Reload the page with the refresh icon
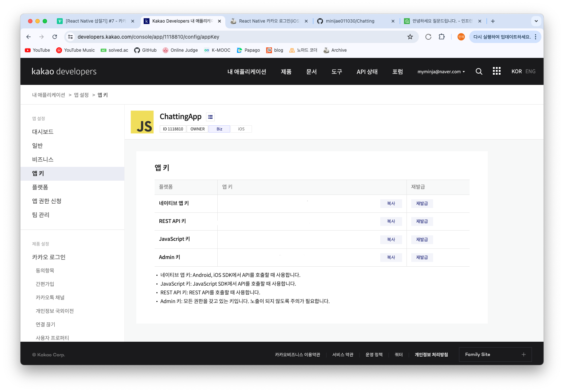 coord(55,37)
